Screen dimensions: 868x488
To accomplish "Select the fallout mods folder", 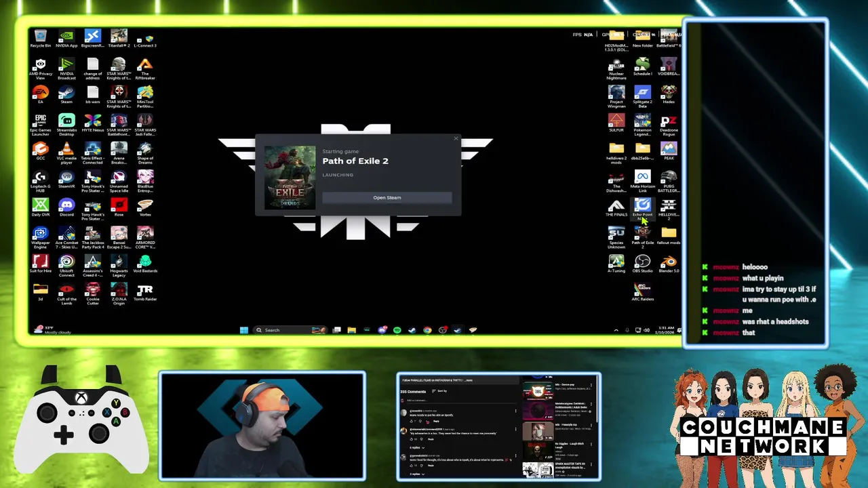I will click(x=669, y=236).
